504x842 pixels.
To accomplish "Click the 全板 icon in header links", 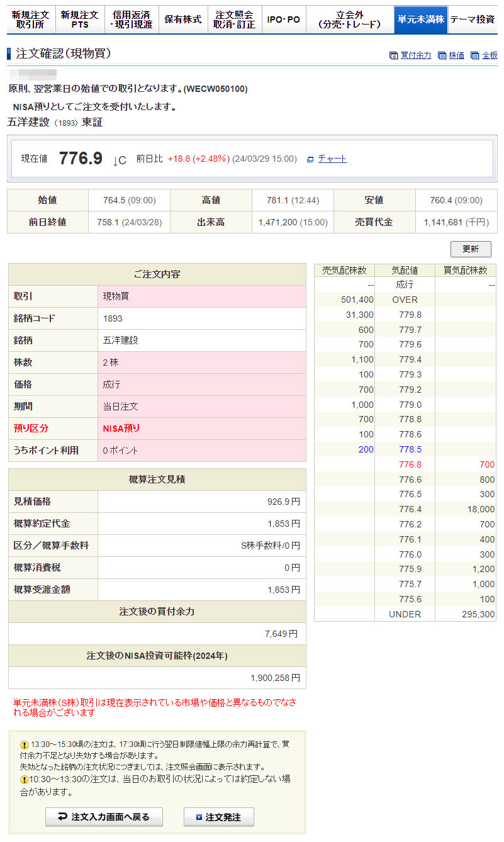I will pyautogui.click(x=475, y=55).
